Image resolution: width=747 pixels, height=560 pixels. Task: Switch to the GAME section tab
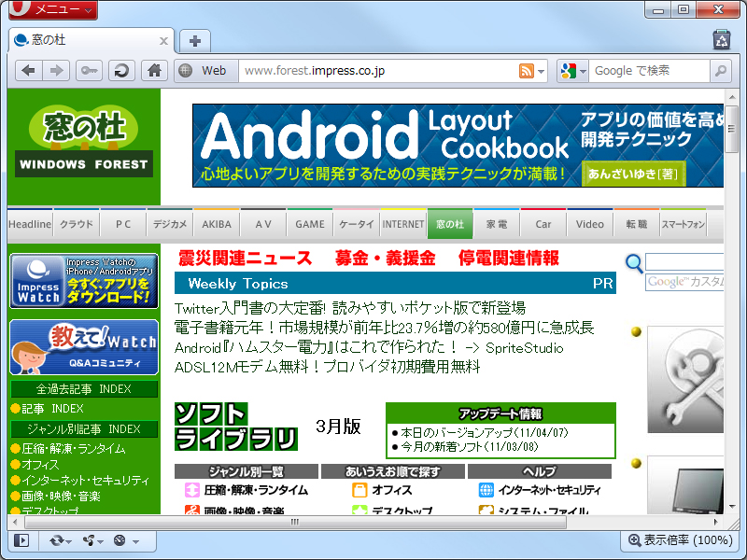click(x=309, y=224)
